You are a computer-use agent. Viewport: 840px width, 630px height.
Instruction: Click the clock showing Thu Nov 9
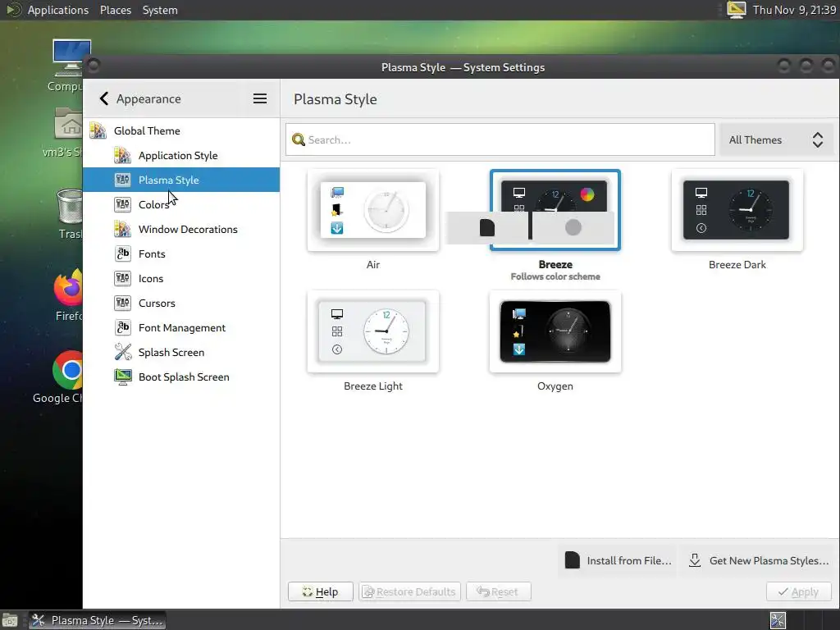click(794, 10)
